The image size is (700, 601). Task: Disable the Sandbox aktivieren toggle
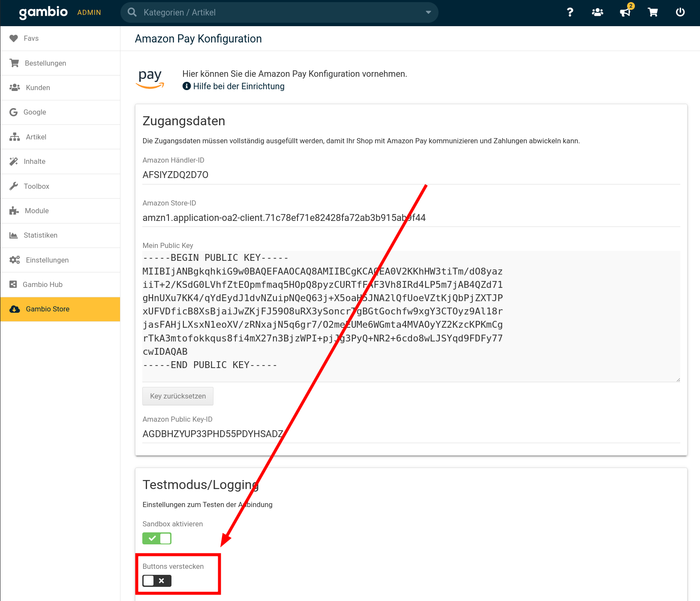[157, 538]
